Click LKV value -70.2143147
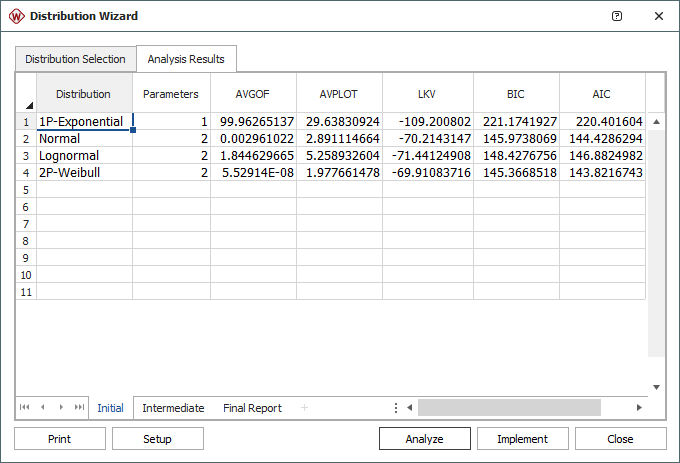 428,139
